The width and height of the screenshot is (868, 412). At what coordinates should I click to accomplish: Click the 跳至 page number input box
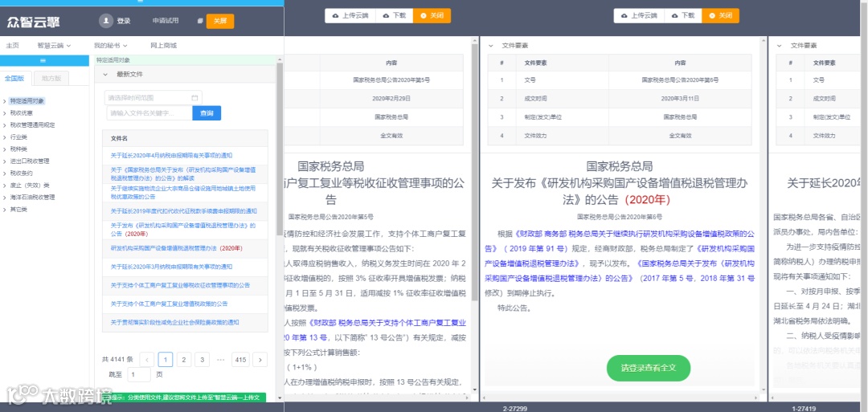[x=138, y=374]
